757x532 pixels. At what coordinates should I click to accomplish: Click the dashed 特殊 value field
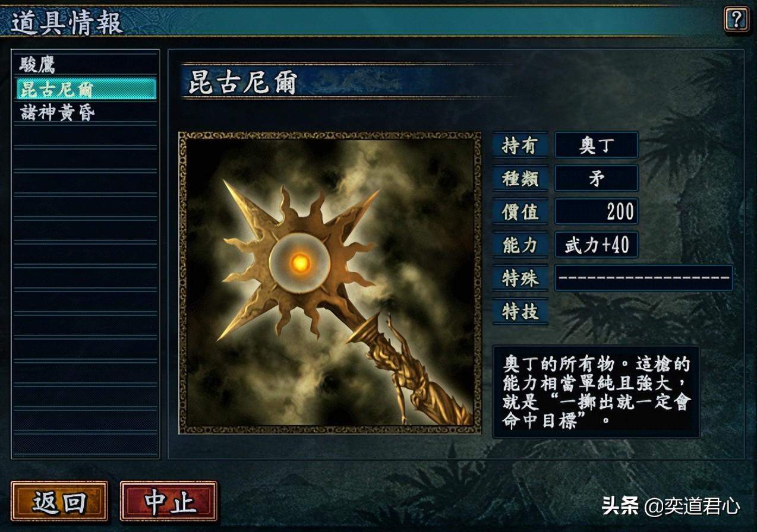point(644,278)
